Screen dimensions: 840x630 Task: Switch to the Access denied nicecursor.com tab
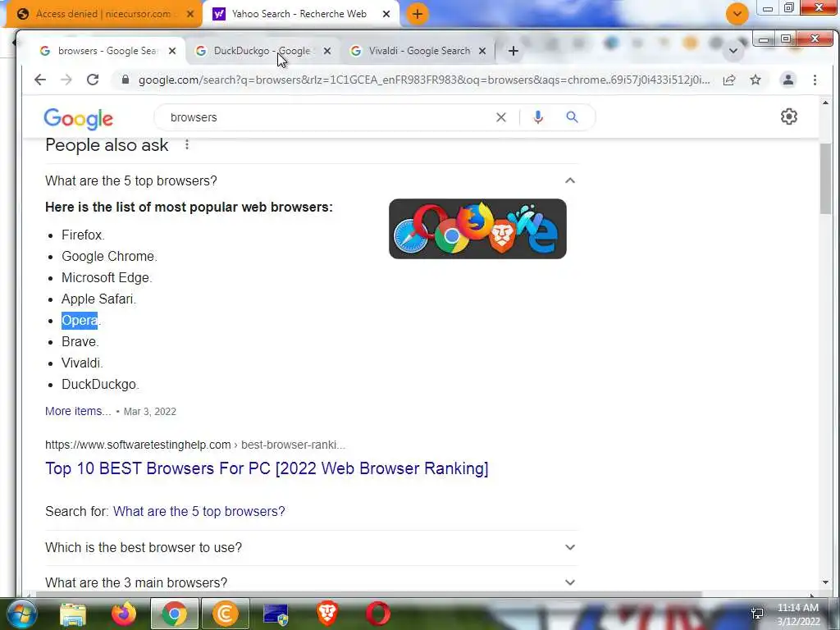click(103, 14)
